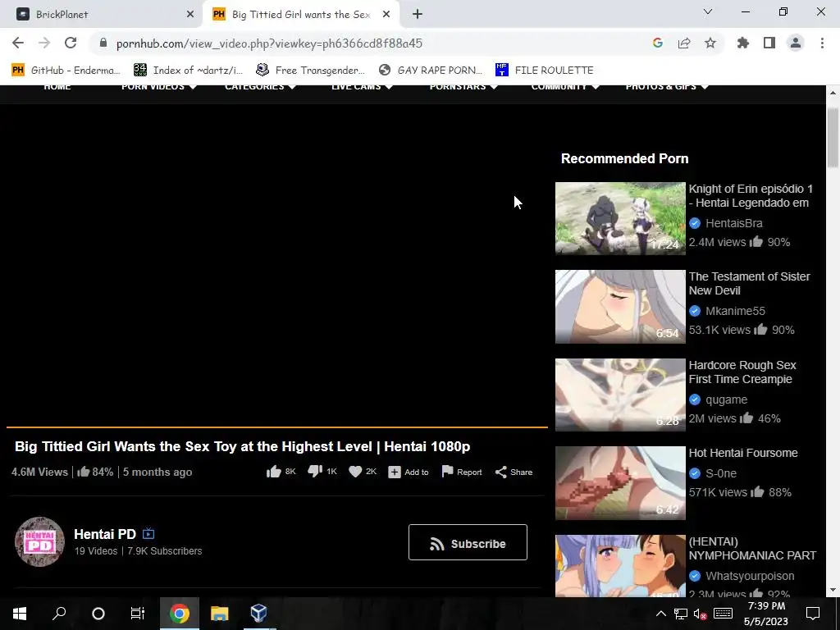Open recommended video thumbnail lasting 6:54
Image resolution: width=840 pixels, height=630 pixels.
tap(620, 307)
